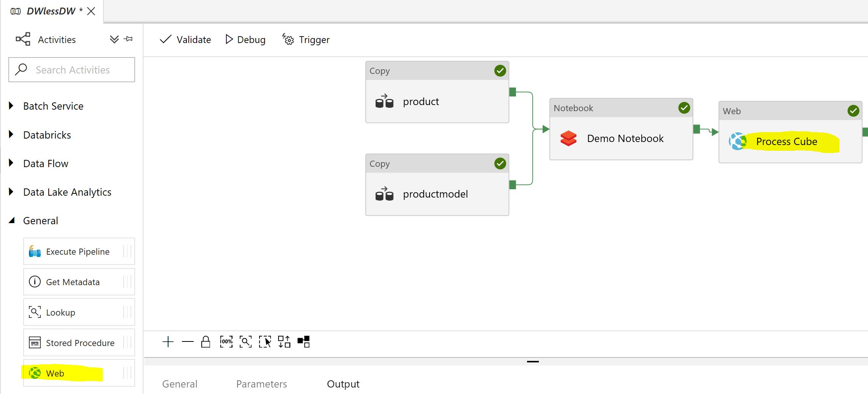
Task: Click the Databricks icon on Demo Notebook
Action: (569, 139)
